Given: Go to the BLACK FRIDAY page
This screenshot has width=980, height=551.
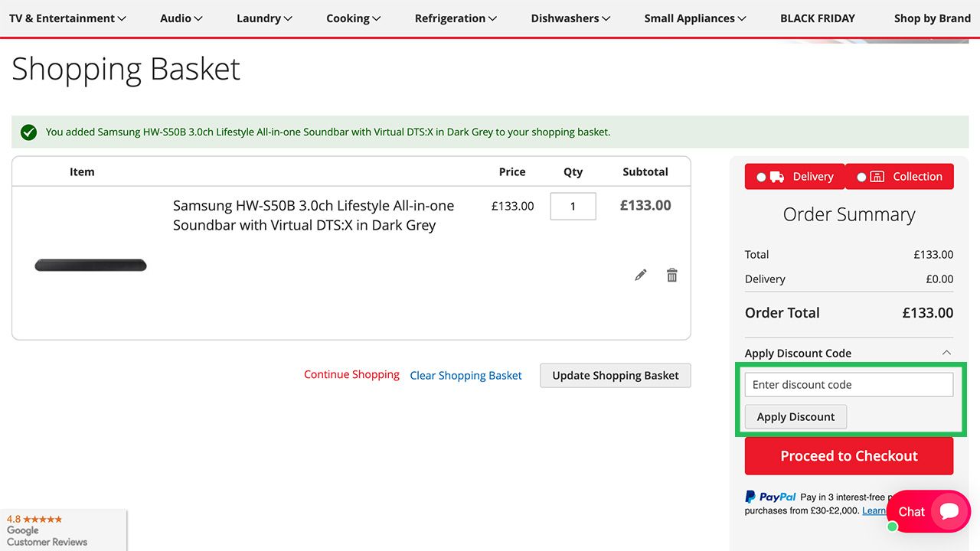Looking at the screenshot, I should 817,18.
